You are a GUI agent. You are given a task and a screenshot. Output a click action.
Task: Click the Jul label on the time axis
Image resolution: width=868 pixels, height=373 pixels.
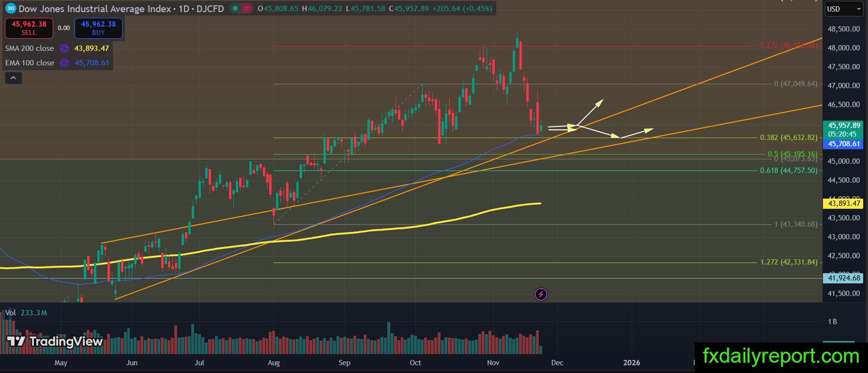pyautogui.click(x=199, y=363)
